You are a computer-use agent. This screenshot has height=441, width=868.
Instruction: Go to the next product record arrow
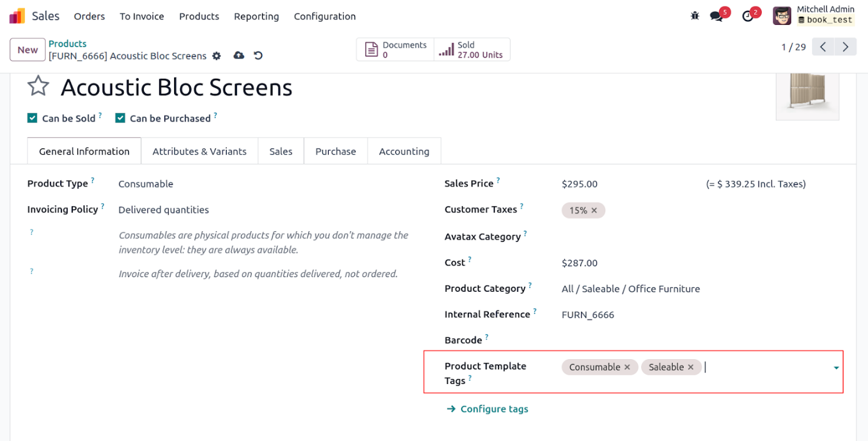pyautogui.click(x=845, y=47)
